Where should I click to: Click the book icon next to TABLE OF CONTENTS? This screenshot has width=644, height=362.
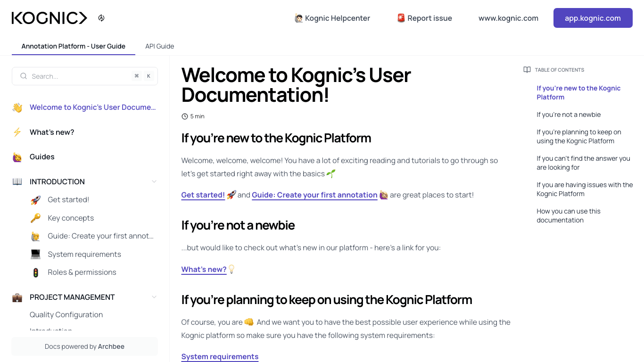coord(527,69)
